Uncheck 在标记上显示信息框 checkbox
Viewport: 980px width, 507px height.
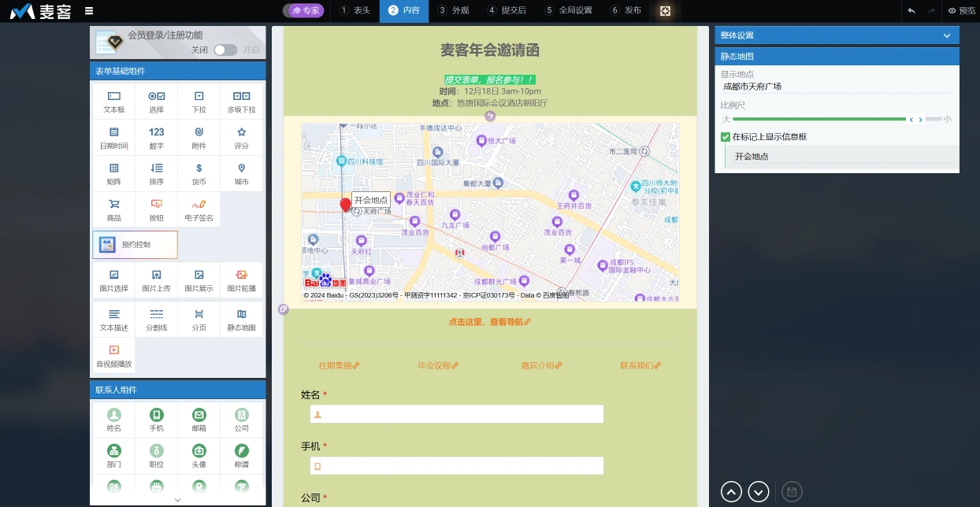726,137
